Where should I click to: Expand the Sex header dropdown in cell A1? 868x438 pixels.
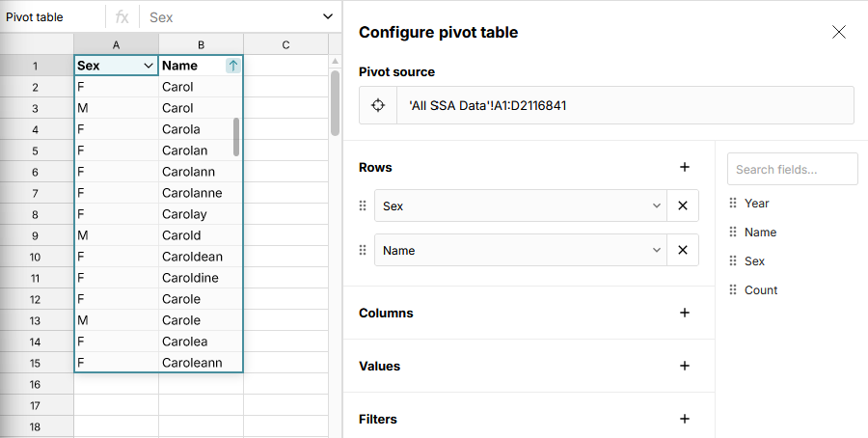coord(148,66)
